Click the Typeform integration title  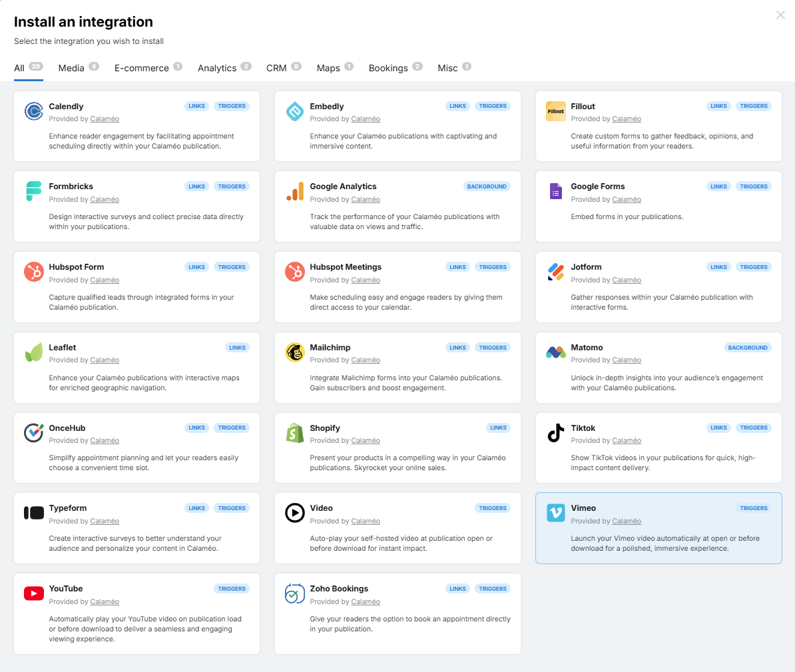[68, 508]
